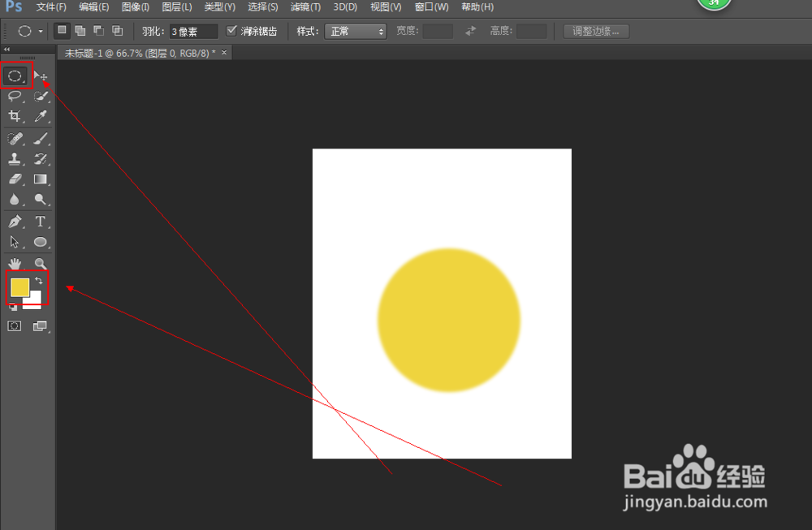Select the Eyedropper tool

[x=41, y=116]
